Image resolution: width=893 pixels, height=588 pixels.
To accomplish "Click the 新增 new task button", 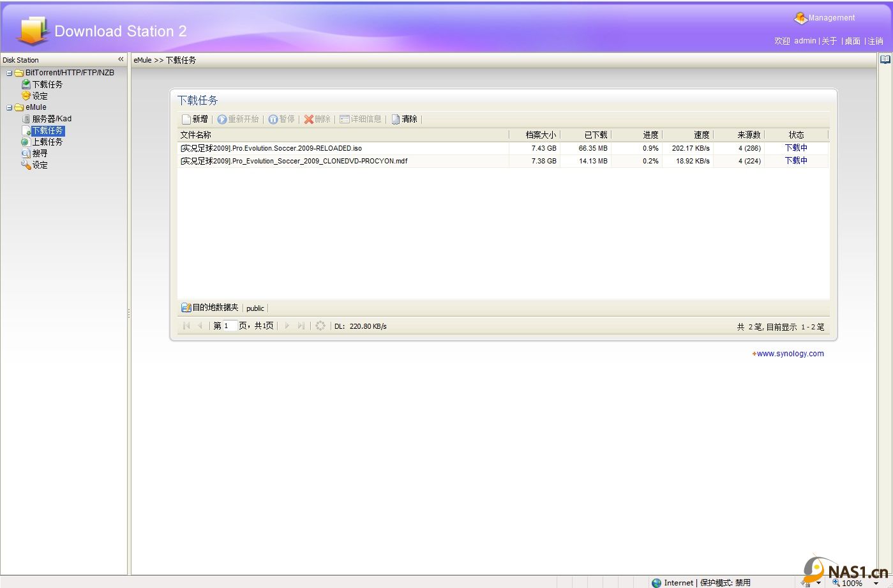I will pos(195,119).
